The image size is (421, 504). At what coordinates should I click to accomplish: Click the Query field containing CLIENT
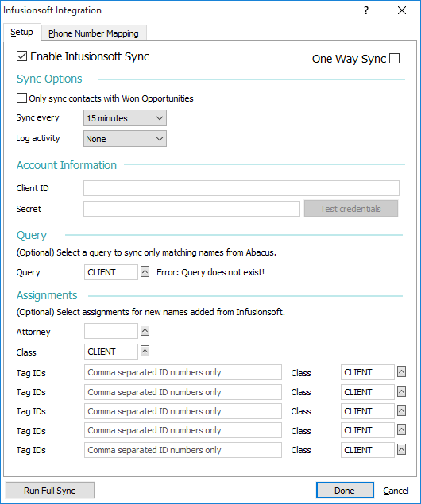[111, 272]
